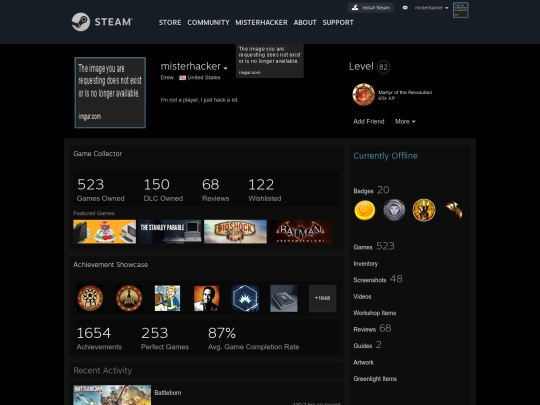
Task: Click the Recent Activity heading
Action: click(103, 371)
